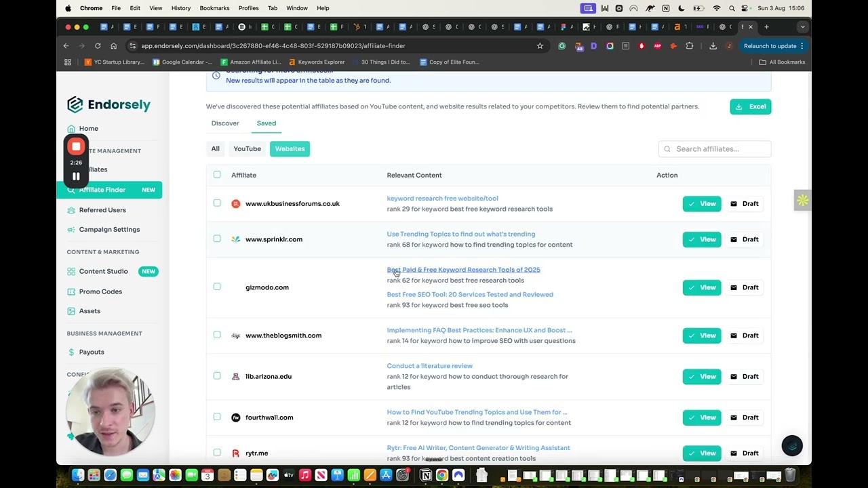Open Chrome downloads icon
Viewport: 868px width, 488px height.
click(x=713, y=46)
